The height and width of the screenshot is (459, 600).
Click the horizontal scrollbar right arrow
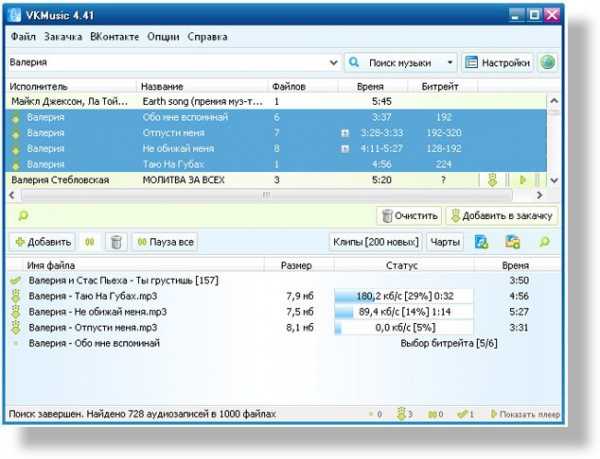(x=540, y=195)
